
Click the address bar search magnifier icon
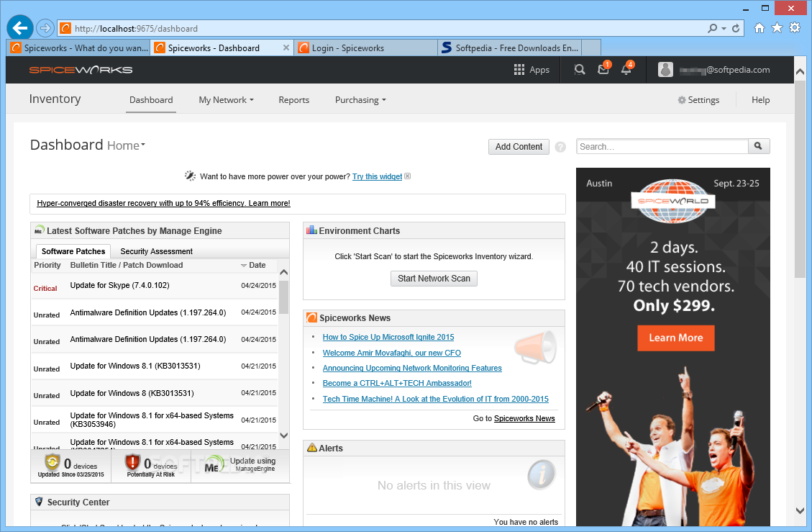click(x=713, y=29)
